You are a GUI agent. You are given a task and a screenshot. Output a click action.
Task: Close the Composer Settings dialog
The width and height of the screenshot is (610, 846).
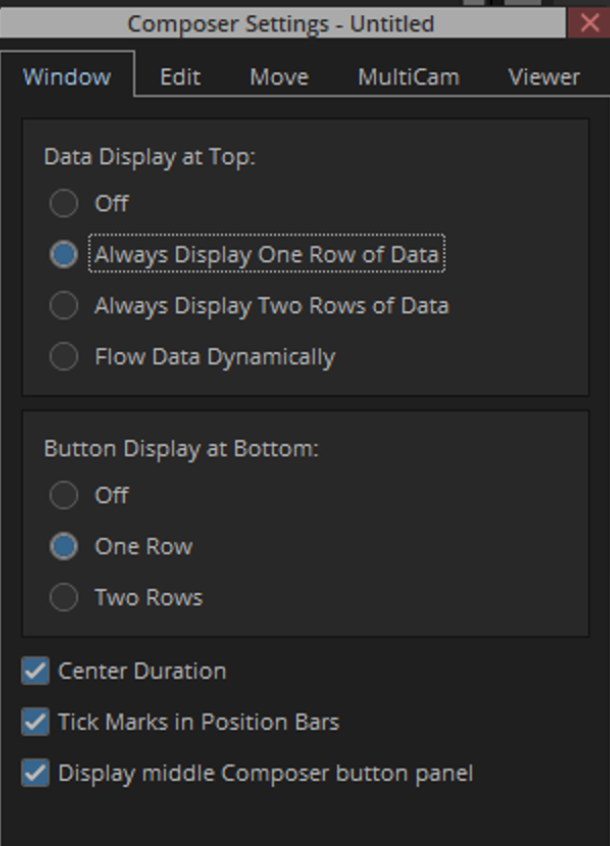pyautogui.click(x=589, y=23)
